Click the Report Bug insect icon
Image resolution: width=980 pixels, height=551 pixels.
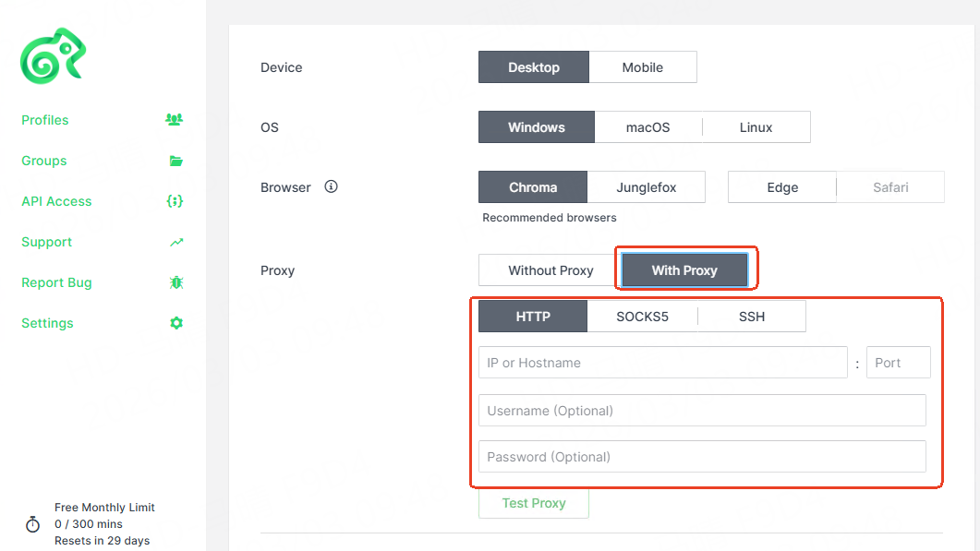[176, 282]
